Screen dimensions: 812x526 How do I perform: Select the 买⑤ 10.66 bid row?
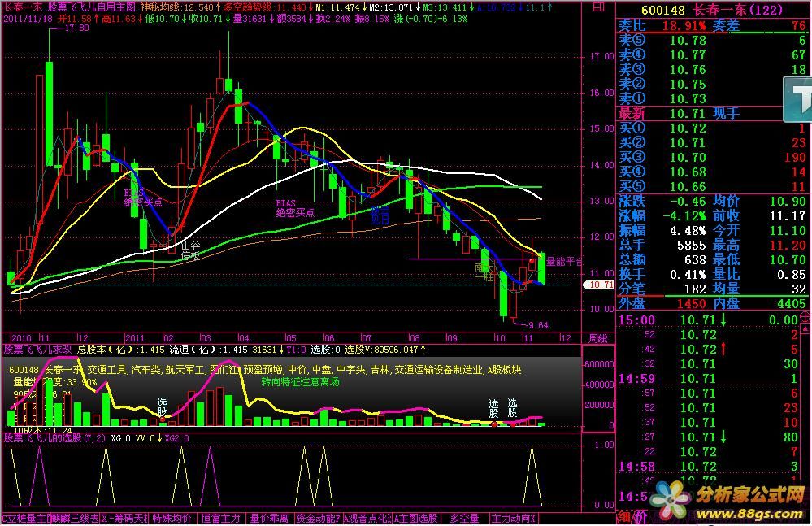tap(713, 186)
